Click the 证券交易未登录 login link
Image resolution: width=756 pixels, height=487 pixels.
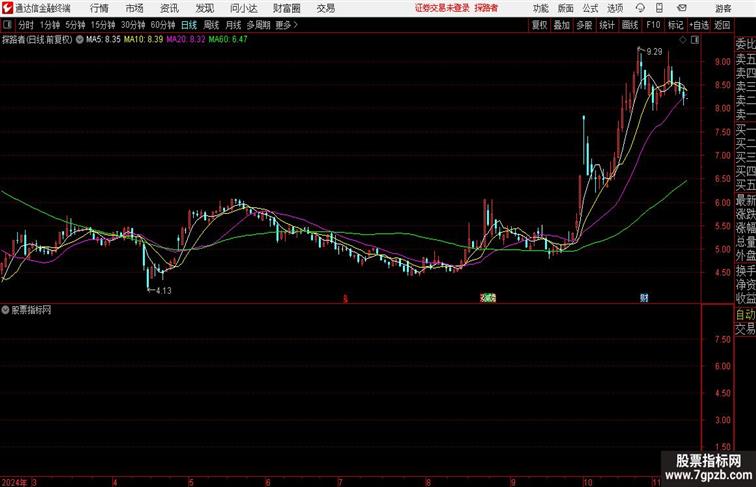point(442,8)
